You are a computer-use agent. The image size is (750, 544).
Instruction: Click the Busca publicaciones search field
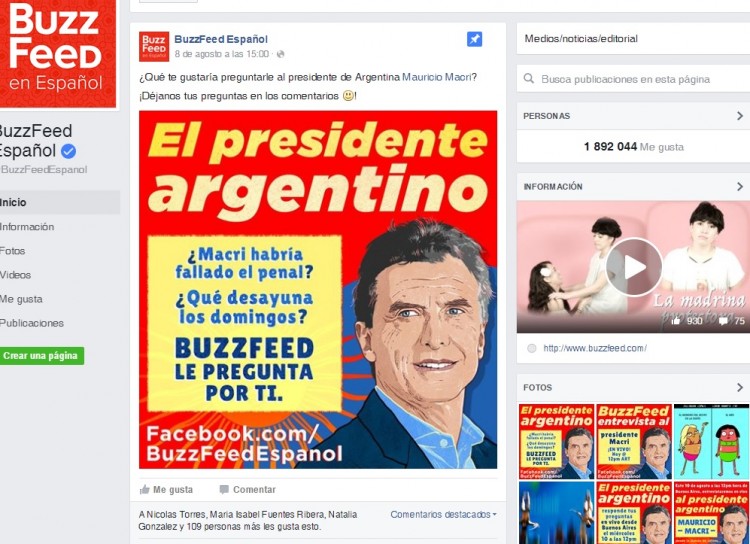(633, 79)
